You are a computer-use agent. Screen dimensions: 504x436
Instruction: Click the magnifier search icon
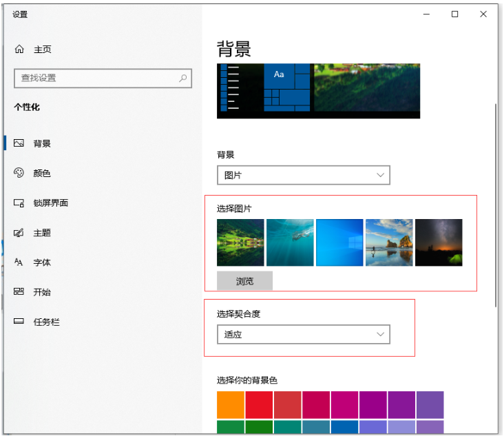click(x=183, y=79)
